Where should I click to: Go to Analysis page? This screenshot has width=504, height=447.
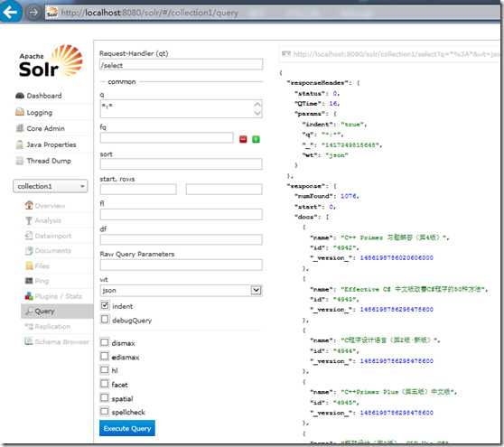click(48, 220)
